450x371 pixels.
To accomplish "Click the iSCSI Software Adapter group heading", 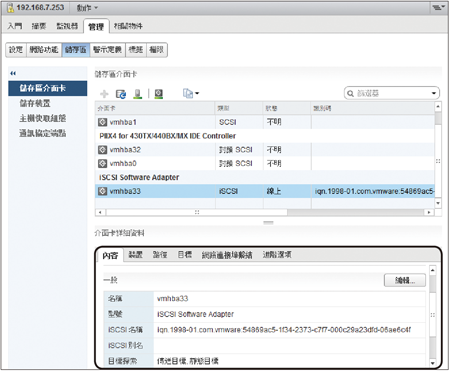I will point(139,177).
